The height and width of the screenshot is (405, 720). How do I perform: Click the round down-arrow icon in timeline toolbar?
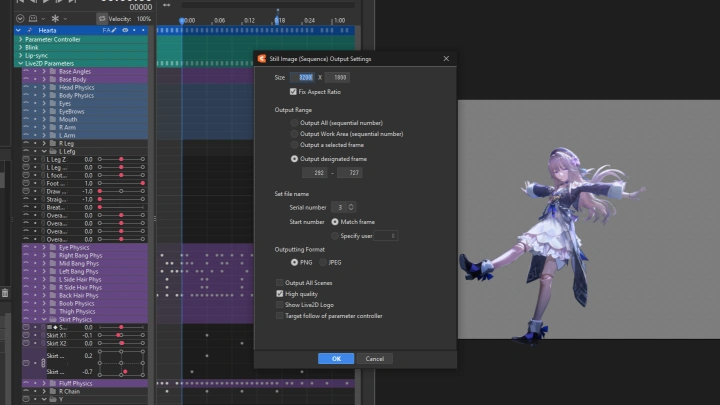point(20,19)
